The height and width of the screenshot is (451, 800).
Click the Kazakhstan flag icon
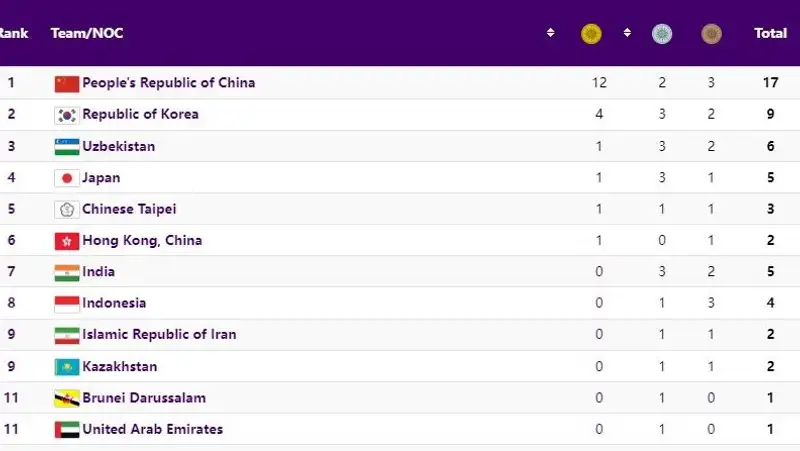(66, 367)
